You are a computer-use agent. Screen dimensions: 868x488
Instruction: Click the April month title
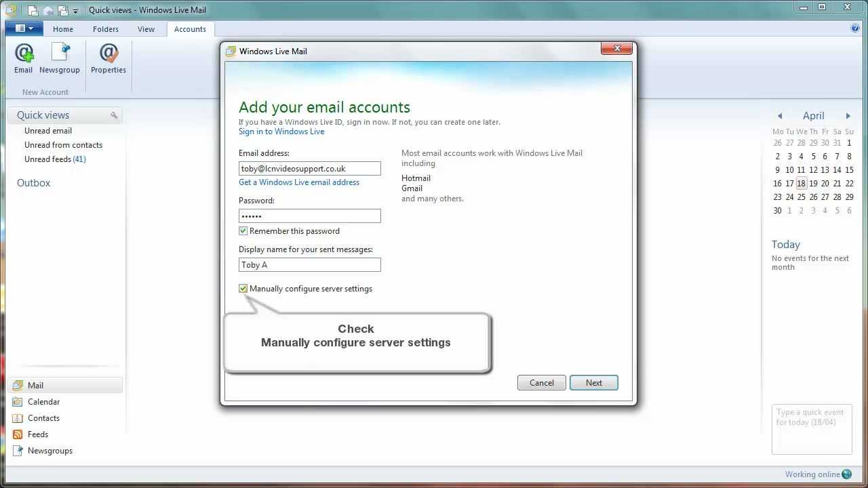(814, 116)
